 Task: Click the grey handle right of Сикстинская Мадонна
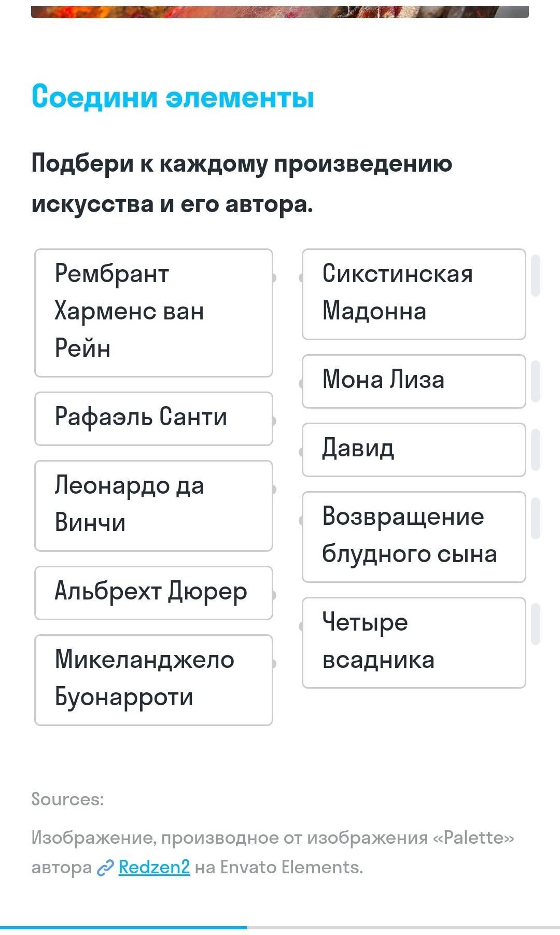[x=536, y=275]
